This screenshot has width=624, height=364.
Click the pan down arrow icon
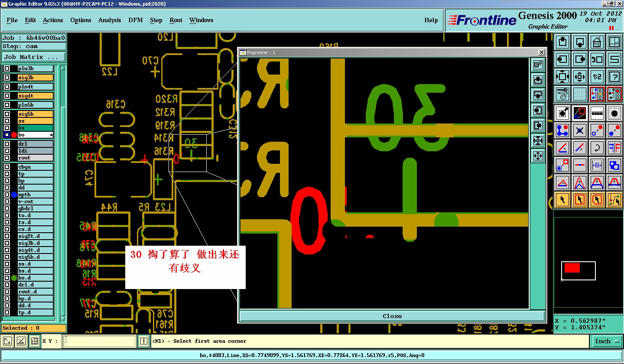click(x=580, y=42)
